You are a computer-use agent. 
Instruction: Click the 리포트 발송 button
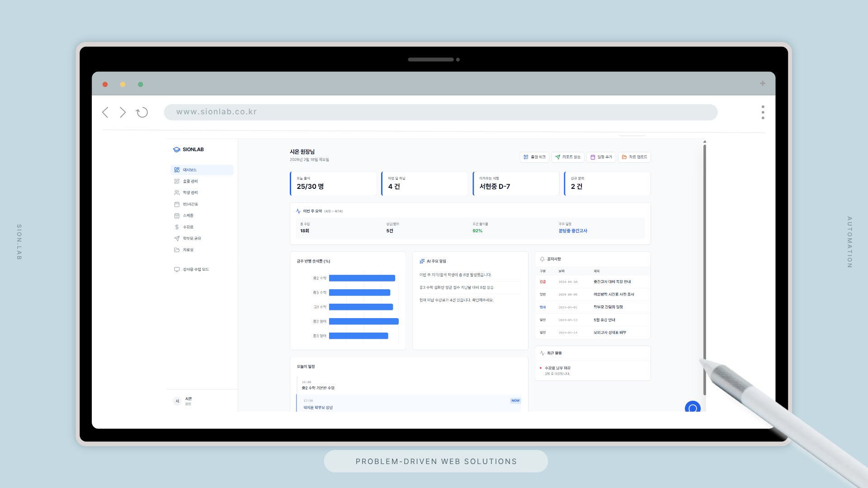tap(568, 157)
